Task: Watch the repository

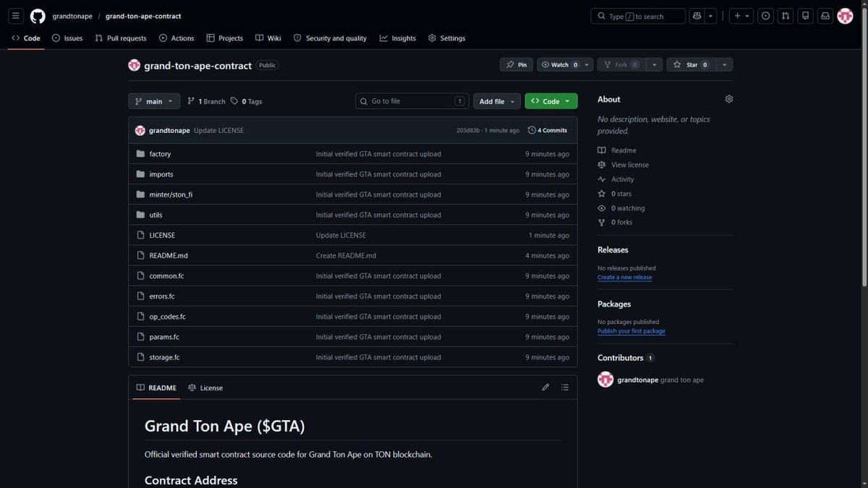Action: coord(558,65)
